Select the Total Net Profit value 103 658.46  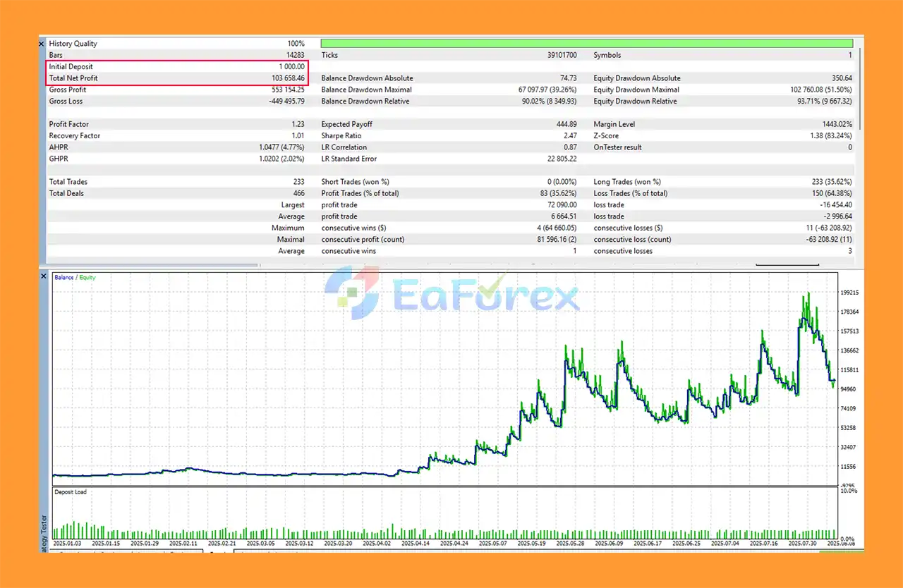(x=288, y=78)
